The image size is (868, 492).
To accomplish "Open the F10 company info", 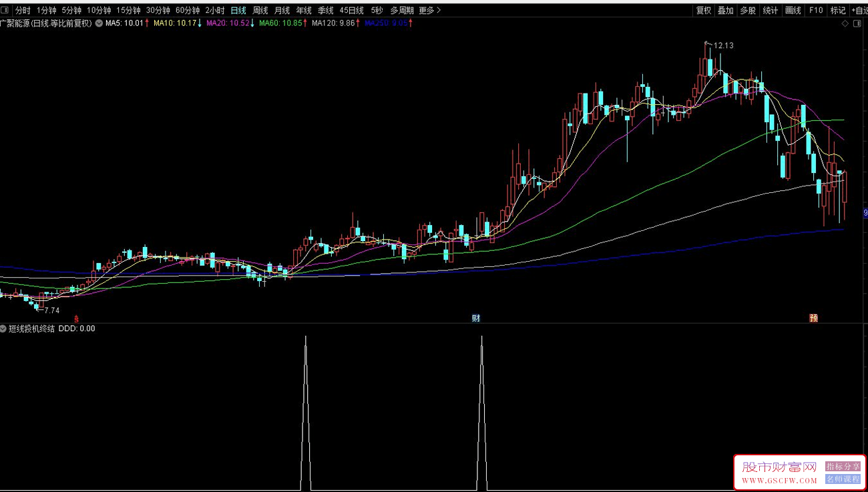I will (815, 11).
